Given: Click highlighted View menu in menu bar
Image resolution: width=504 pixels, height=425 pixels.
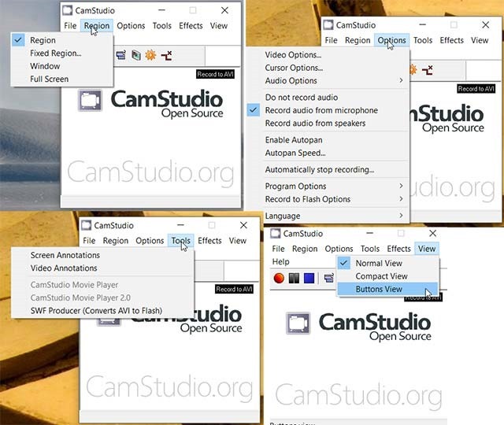Looking at the screenshot, I should click(x=427, y=249).
